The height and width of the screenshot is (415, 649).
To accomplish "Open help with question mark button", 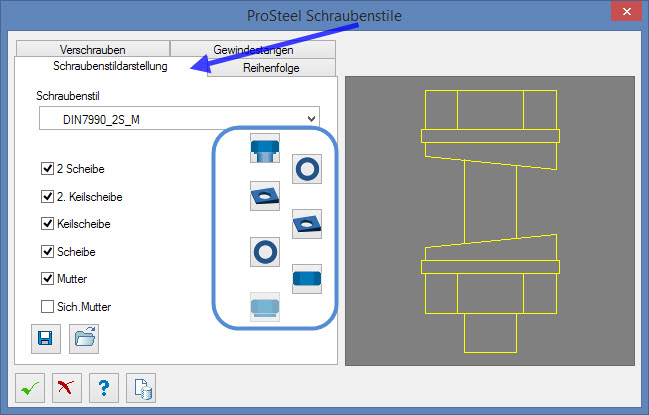I will point(104,388).
